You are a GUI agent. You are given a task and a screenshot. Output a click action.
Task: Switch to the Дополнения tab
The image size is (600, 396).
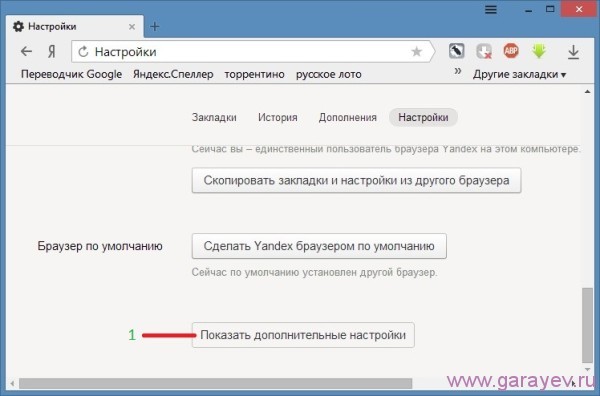(347, 117)
